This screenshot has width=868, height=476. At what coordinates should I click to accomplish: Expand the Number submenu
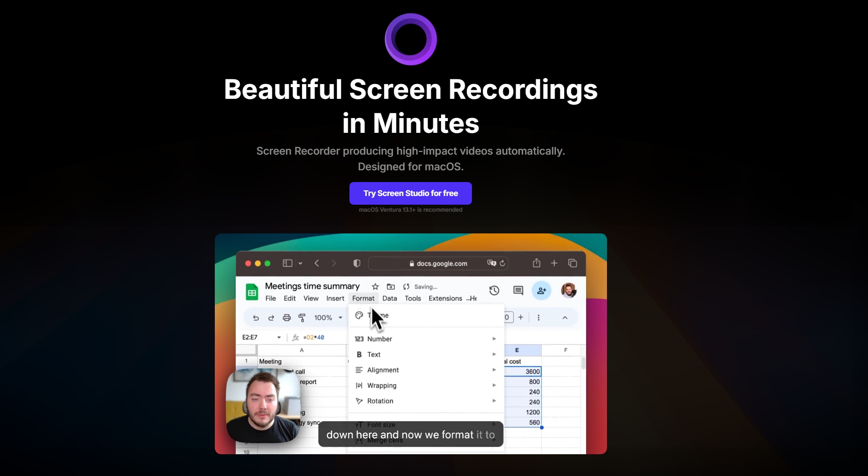426,339
